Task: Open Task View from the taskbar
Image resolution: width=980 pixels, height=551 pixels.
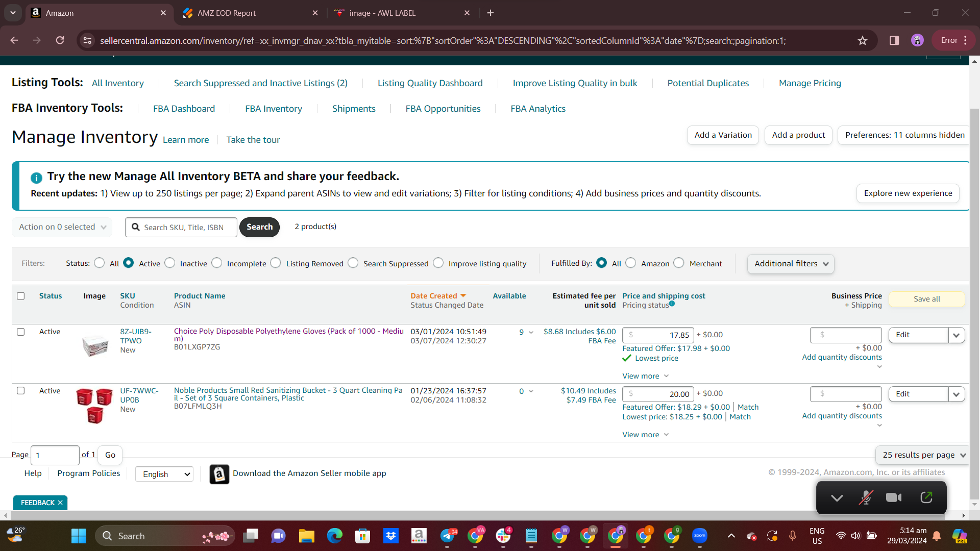Action: pos(251,536)
